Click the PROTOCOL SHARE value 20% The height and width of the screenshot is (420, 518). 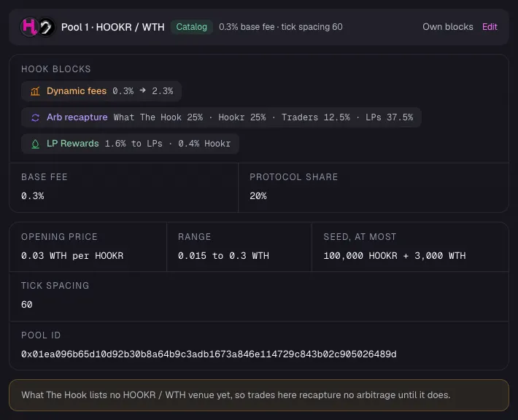258,196
